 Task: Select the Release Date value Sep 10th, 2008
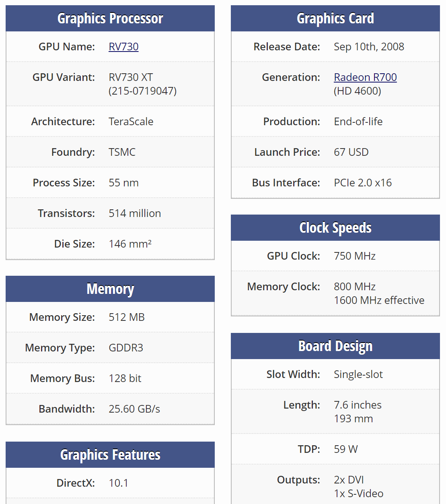pyautogui.click(x=369, y=47)
